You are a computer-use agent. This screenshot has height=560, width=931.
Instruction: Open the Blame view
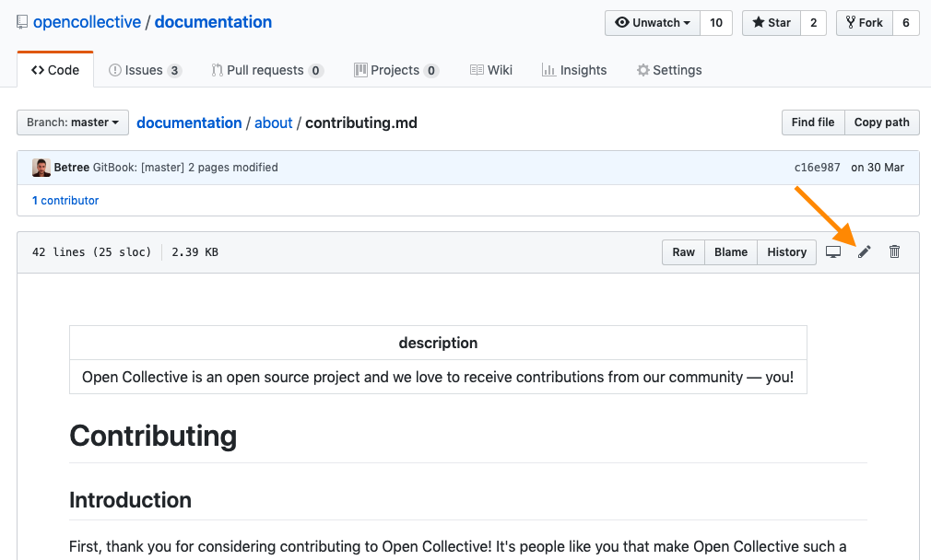tap(731, 252)
